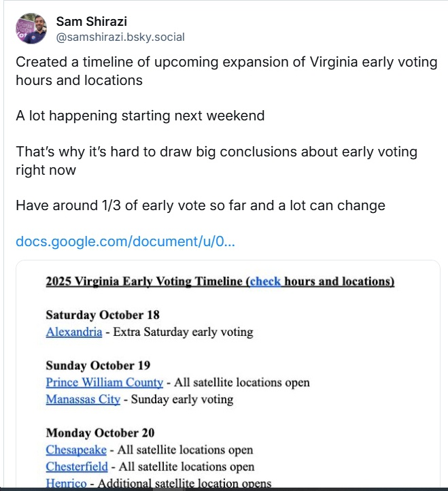
Task: Click the @samshirazi.bsky.social handle
Action: click(x=120, y=37)
